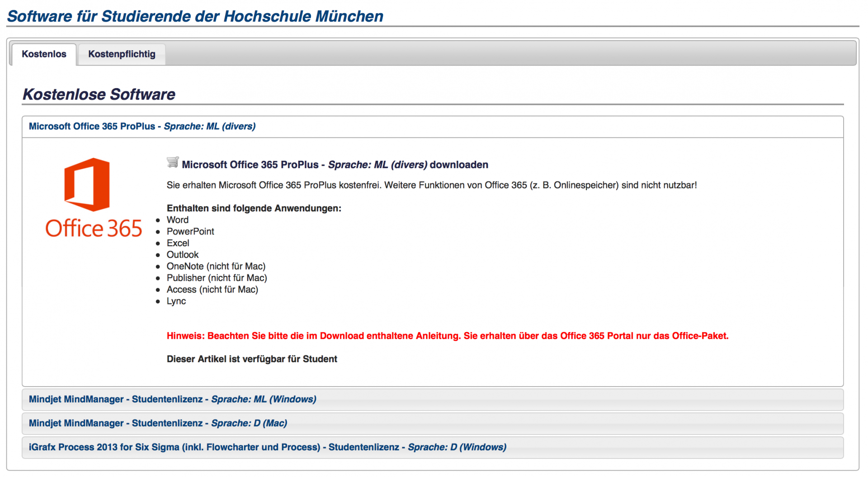
Task: Select the list item Excel
Action: click(178, 243)
